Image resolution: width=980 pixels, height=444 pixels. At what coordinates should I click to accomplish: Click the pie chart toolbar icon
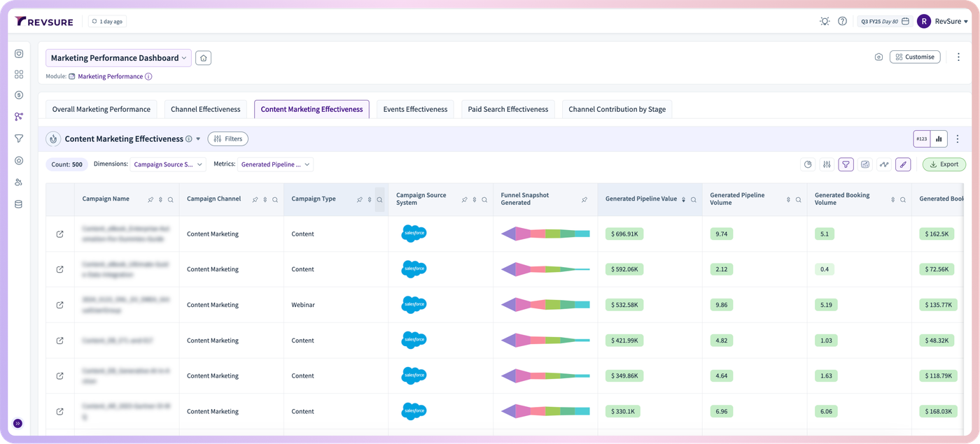[808, 164]
